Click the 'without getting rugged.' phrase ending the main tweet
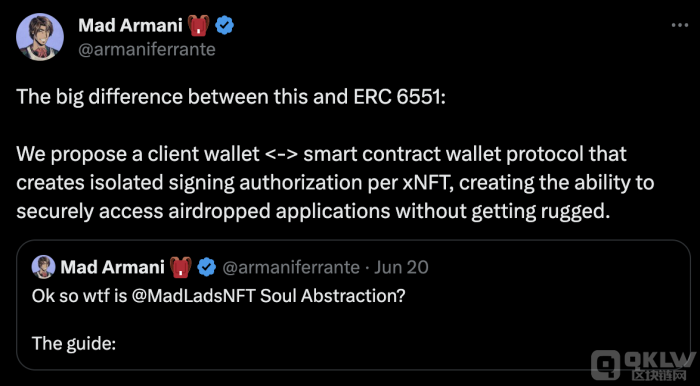Image resolution: width=700 pixels, height=386 pixels. pyautogui.click(x=503, y=212)
